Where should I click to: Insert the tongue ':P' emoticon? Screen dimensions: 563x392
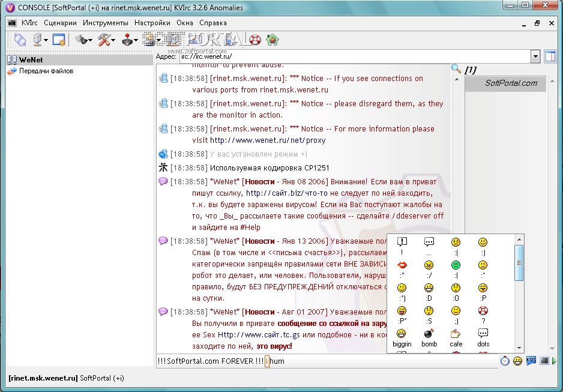click(x=483, y=292)
